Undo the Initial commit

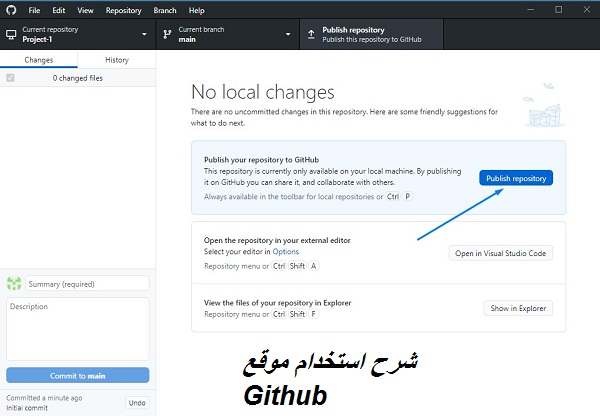[x=137, y=403]
